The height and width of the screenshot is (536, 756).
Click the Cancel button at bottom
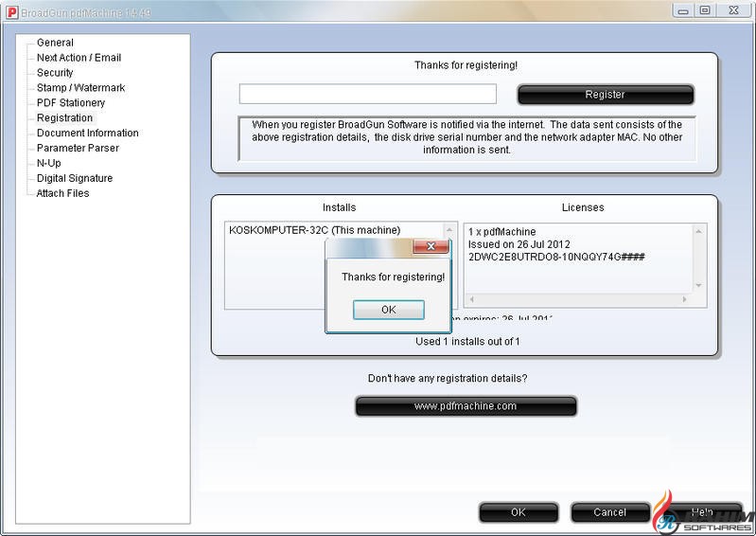pos(610,512)
